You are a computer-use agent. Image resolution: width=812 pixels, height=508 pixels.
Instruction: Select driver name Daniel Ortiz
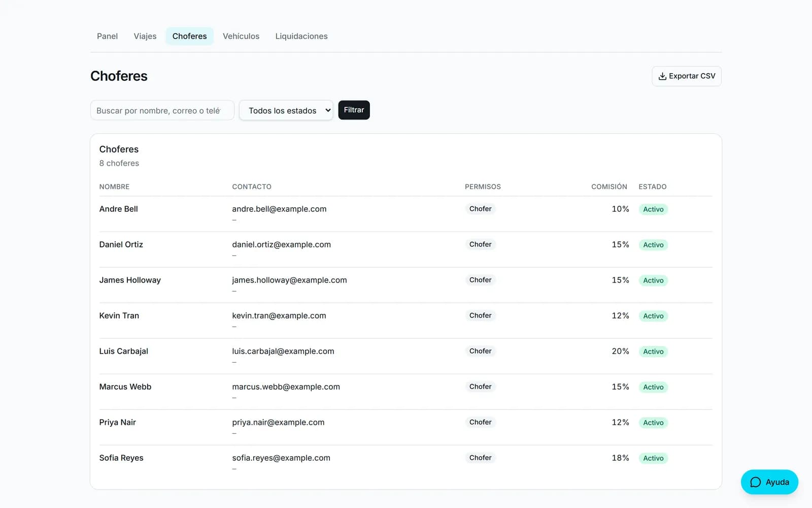[121, 244]
